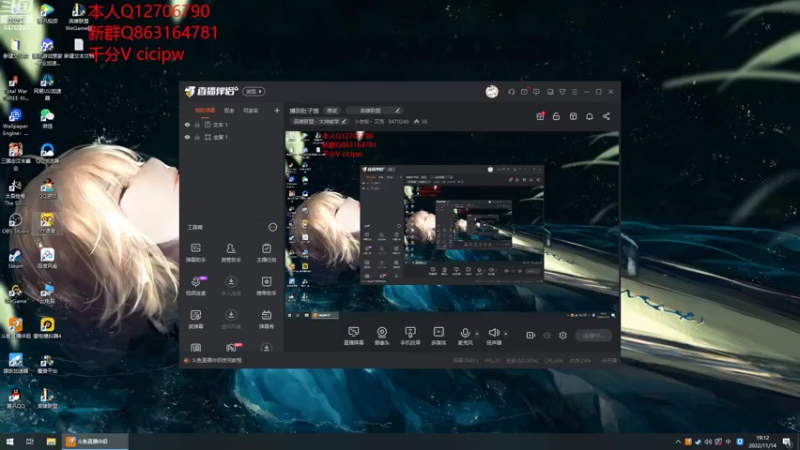800x450 pixels.
Task: Edit the 英雄联盟·大神教学 tag
Action: tap(319, 121)
